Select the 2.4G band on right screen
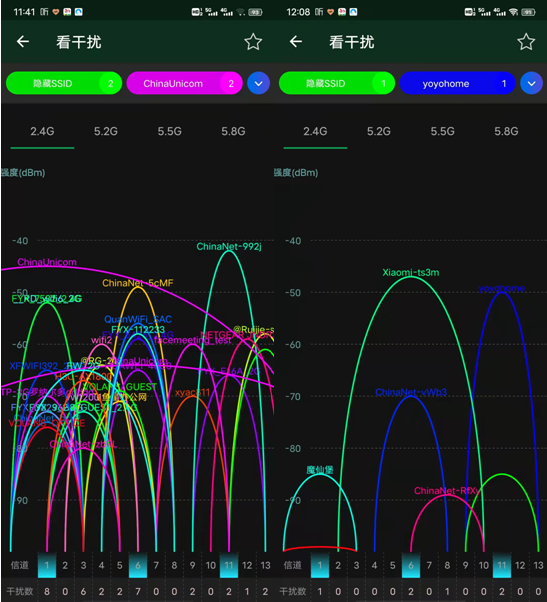The width and height of the screenshot is (547, 602). 315,131
